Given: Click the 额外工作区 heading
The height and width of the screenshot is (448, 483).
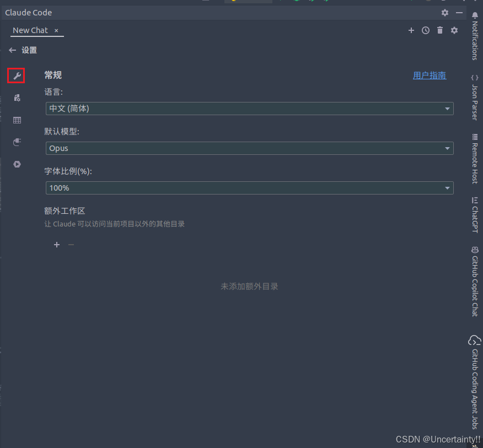Looking at the screenshot, I should [65, 211].
